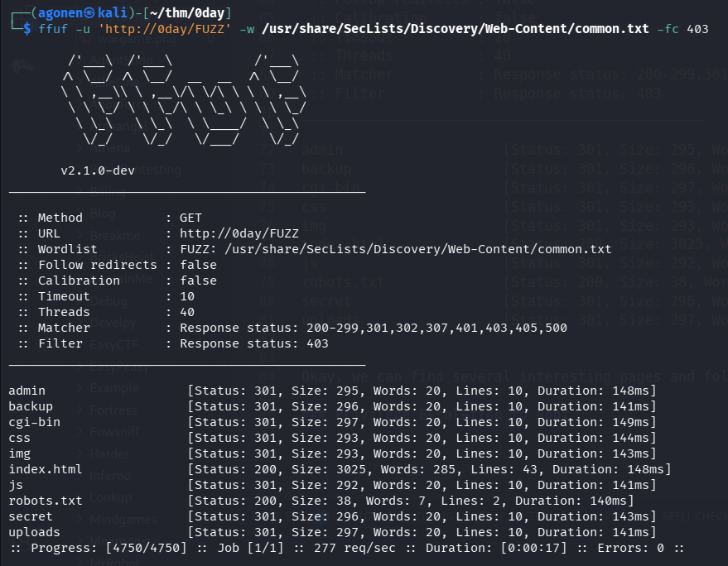
Task: Select the cgi-bin result entry
Action: pos(34,422)
